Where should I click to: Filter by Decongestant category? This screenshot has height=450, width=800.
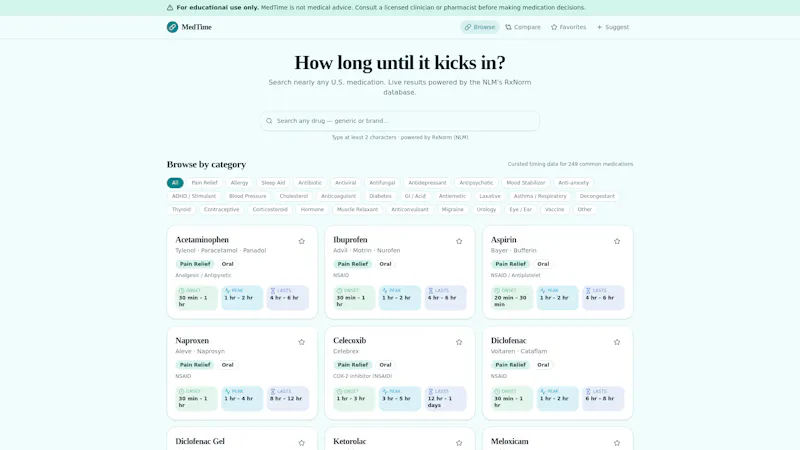(597, 196)
